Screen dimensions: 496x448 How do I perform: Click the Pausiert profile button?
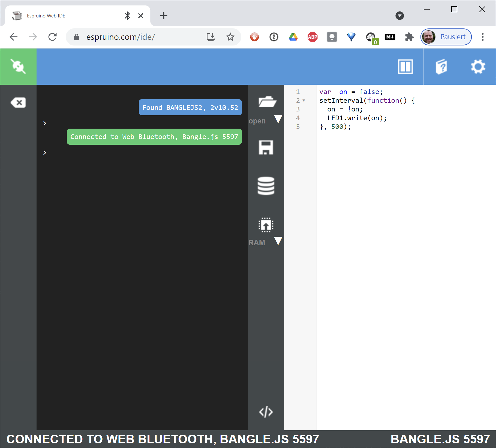[x=446, y=37]
